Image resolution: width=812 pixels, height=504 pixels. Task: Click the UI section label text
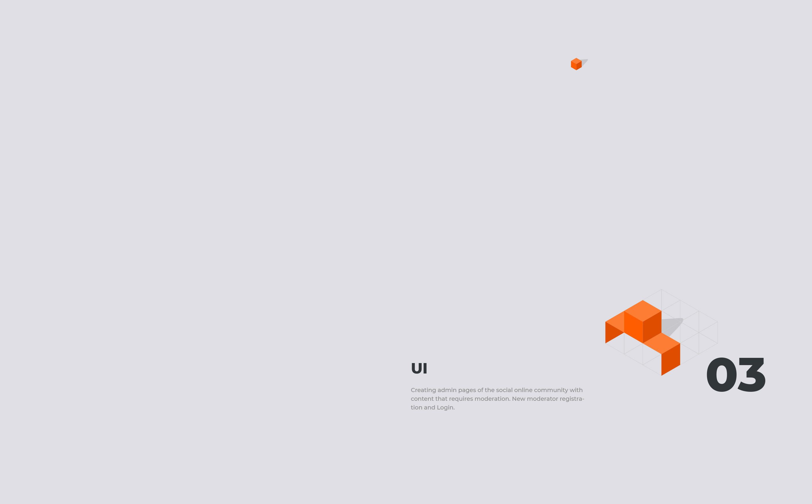pyautogui.click(x=418, y=367)
